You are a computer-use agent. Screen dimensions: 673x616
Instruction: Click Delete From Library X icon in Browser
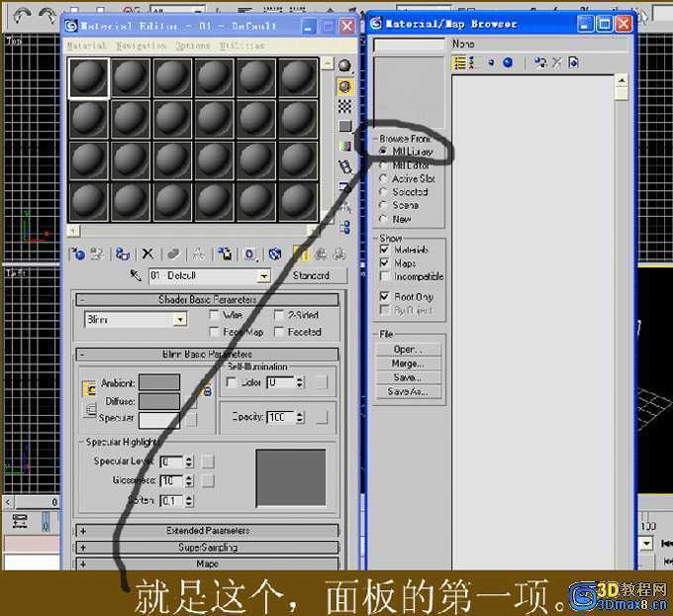[x=557, y=62]
